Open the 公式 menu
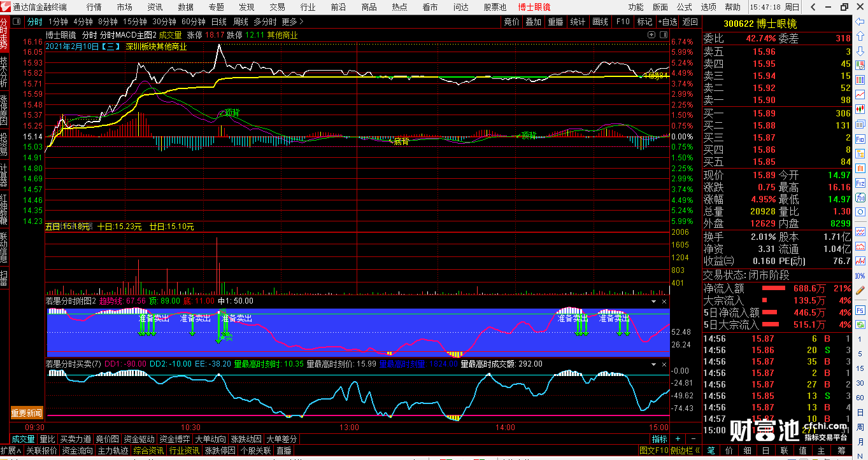The image size is (868, 460). click(685, 7)
